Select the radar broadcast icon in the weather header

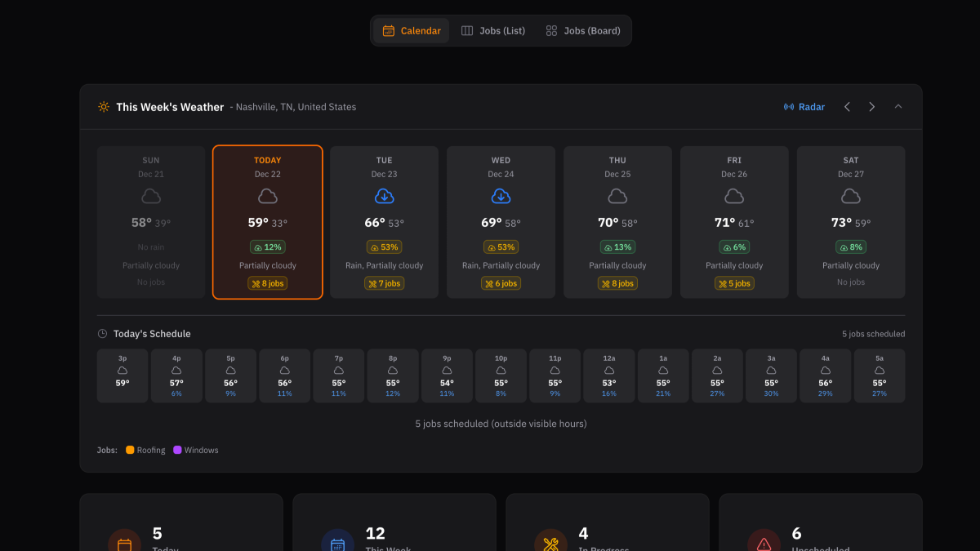(x=788, y=106)
